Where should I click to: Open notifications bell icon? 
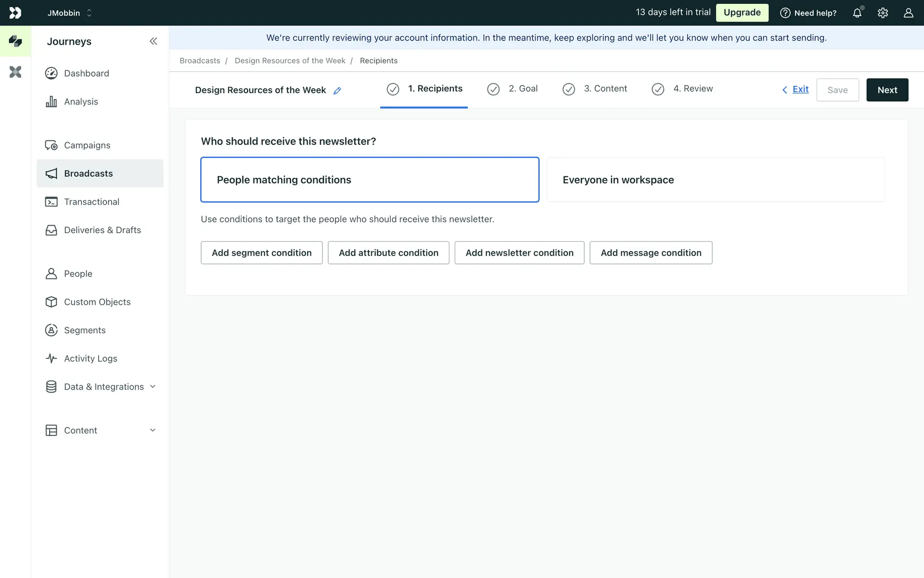(x=857, y=13)
